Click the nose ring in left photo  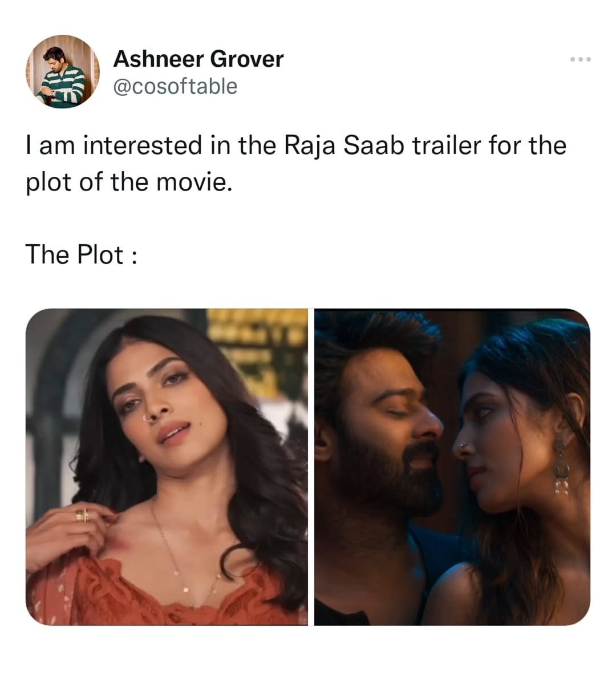(x=148, y=418)
